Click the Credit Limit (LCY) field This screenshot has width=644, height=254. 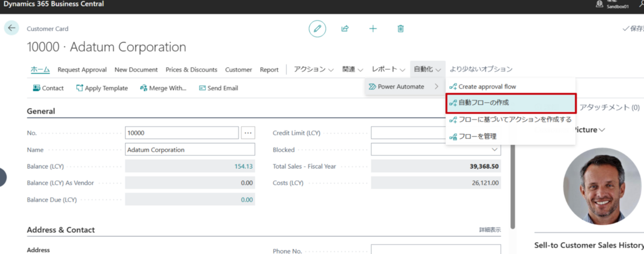point(436,133)
